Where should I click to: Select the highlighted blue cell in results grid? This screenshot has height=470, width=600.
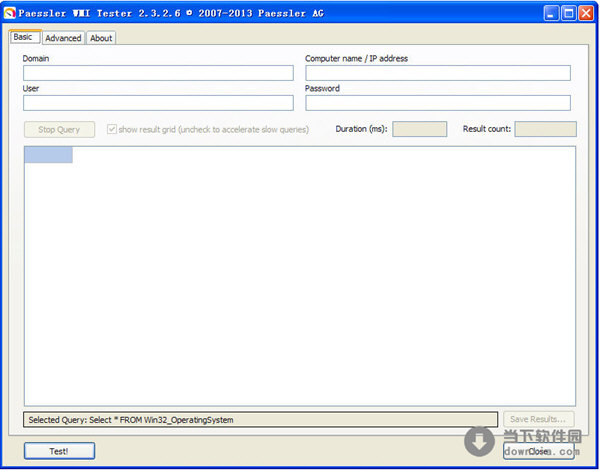[x=48, y=155]
